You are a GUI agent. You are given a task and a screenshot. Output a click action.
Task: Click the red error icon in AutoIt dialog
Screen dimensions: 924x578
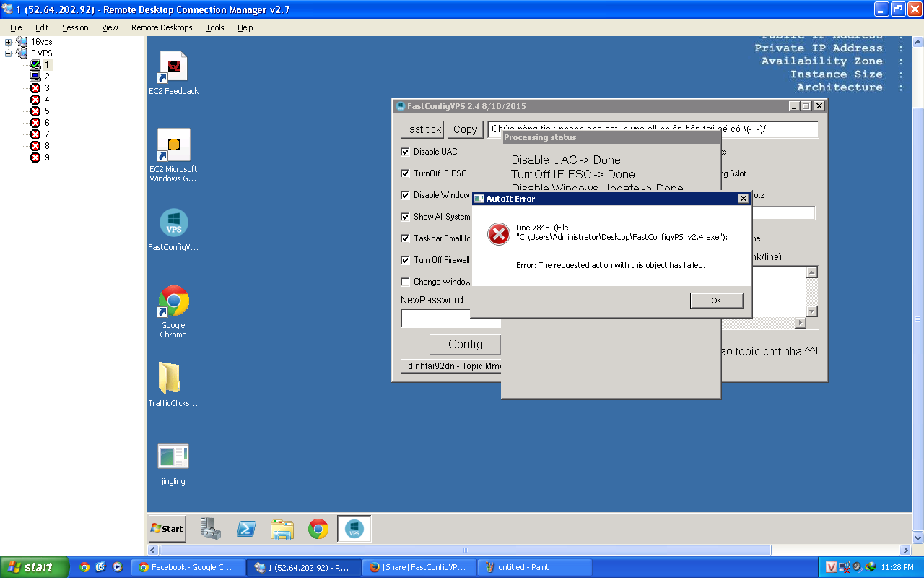[x=498, y=233]
